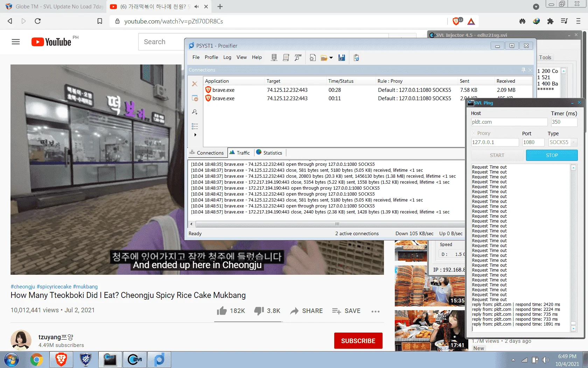Sort by Received column header
588x368 pixels.
tap(513, 81)
